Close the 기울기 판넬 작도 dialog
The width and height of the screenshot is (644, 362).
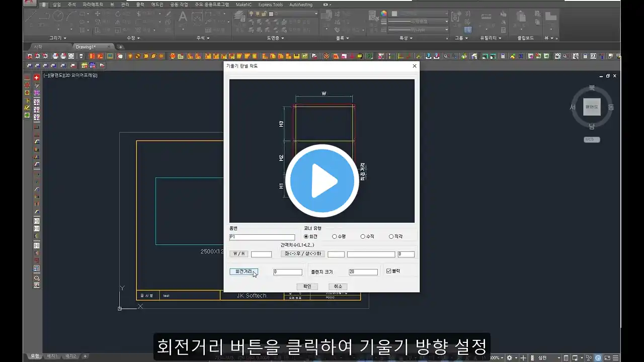pos(415,66)
